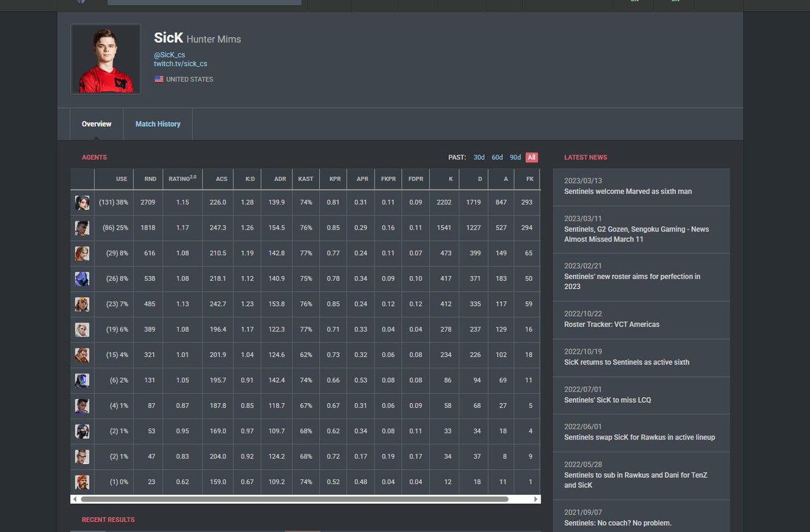Click the FK column header

[x=529, y=179]
